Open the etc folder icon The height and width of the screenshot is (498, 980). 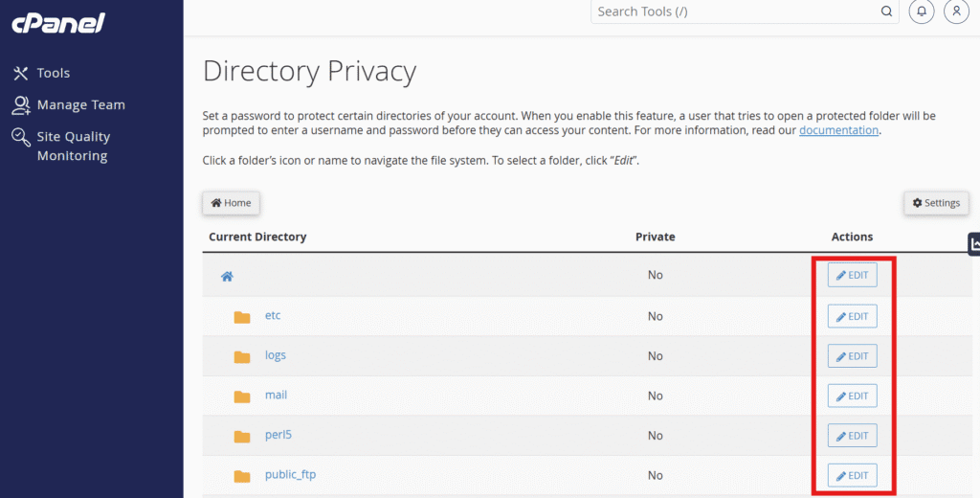coord(242,317)
